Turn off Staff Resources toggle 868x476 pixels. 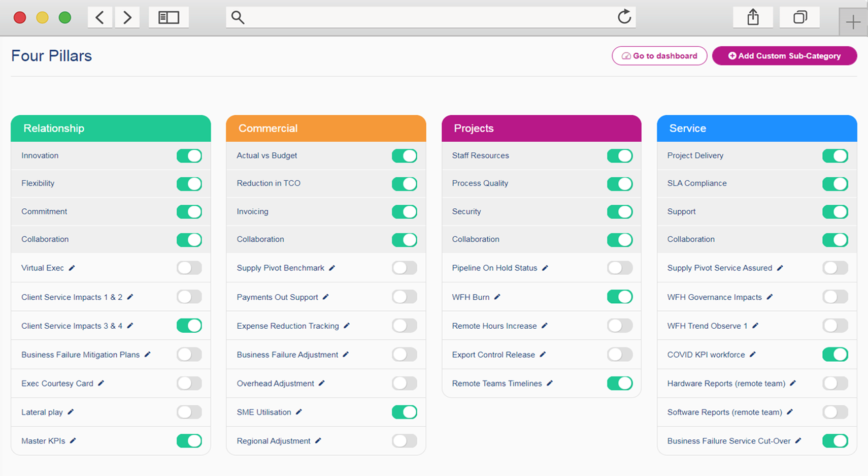click(620, 156)
